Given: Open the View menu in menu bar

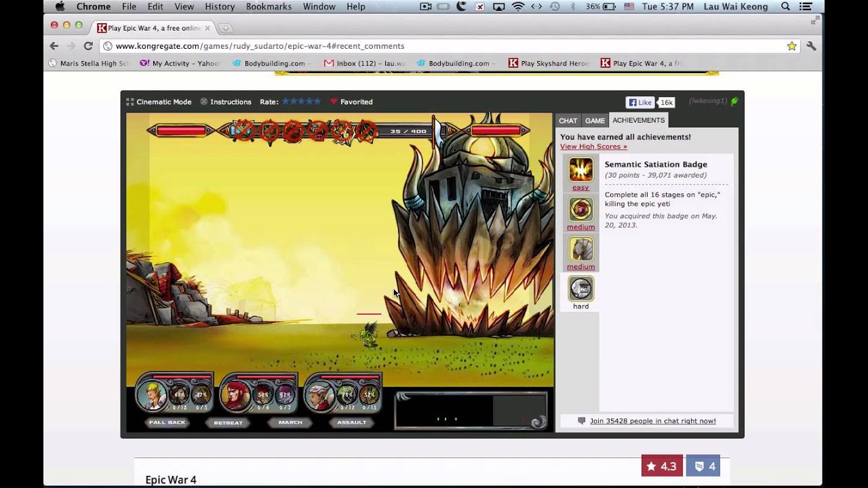Looking at the screenshot, I should 184,7.
